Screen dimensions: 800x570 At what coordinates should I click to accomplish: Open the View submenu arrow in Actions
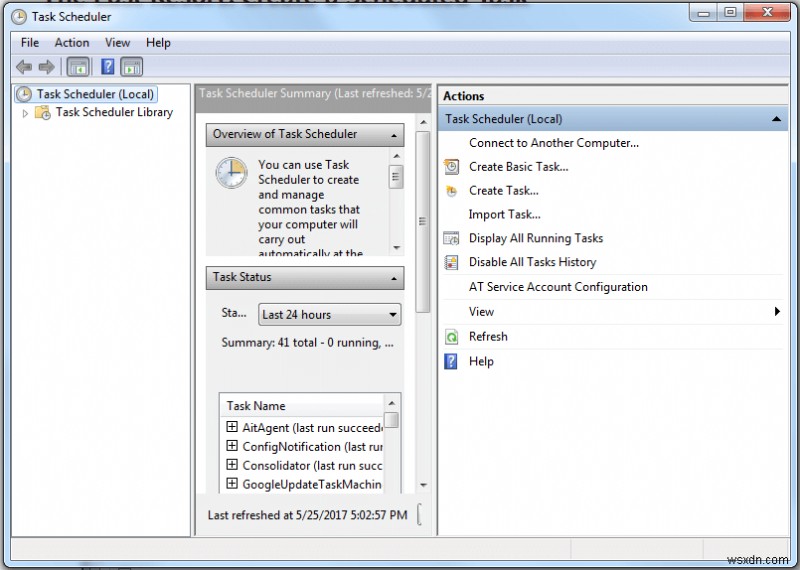coord(777,311)
